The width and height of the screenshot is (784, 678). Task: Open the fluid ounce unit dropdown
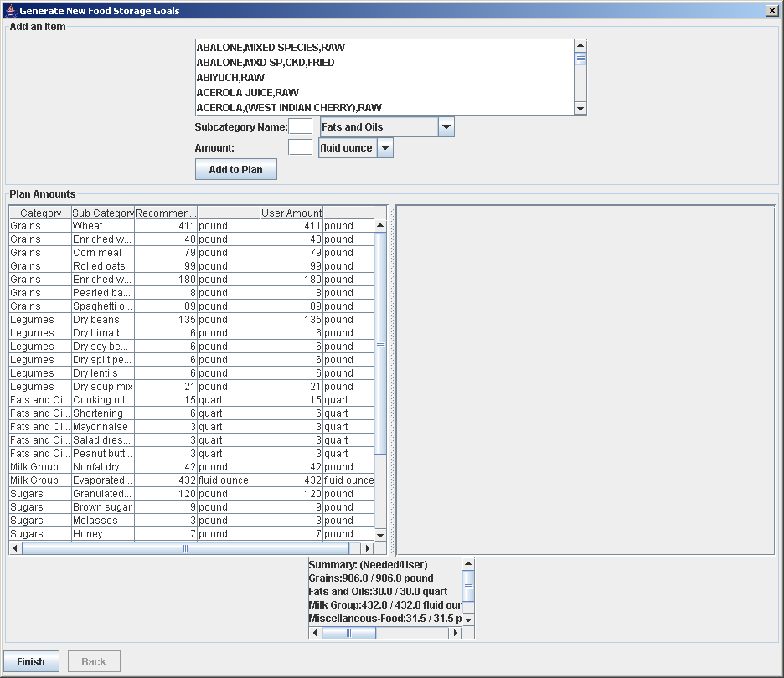pos(384,148)
